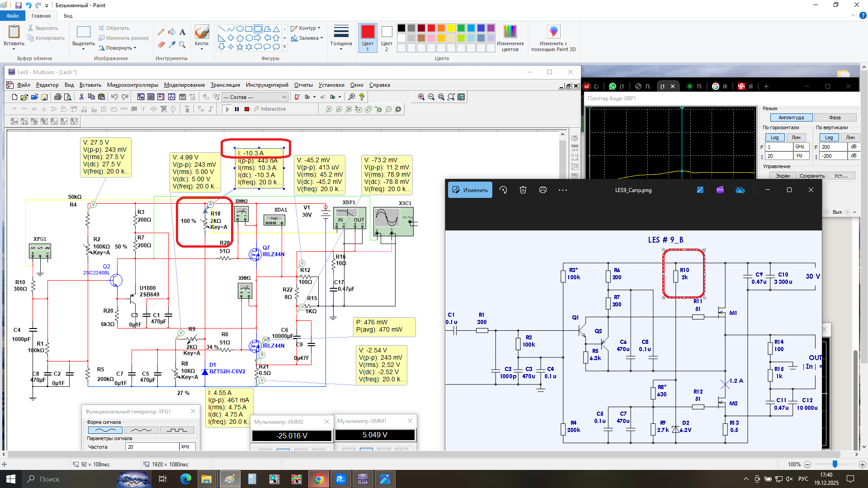The image size is (868, 488).
Task: Open the Трансляция menu in Multisim
Action: click(225, 85)
